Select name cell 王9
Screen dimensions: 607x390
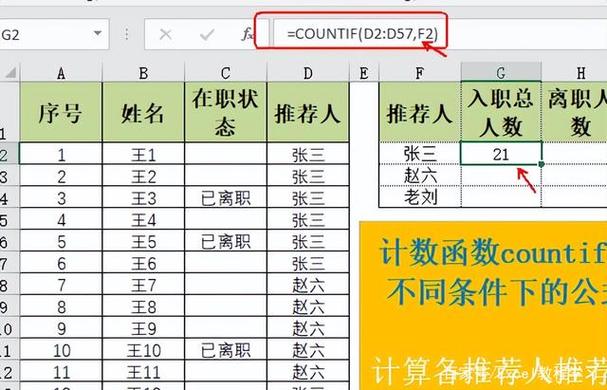143,328
